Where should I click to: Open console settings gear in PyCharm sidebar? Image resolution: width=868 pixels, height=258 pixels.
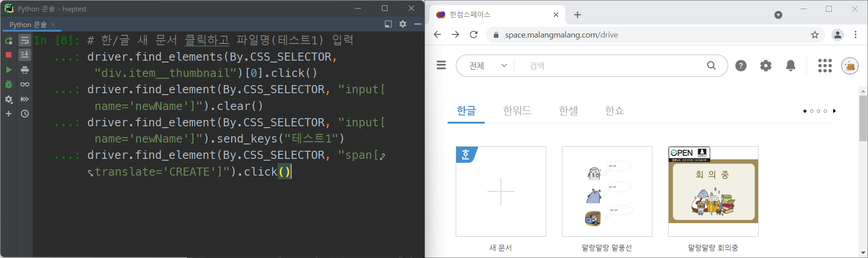coord(9,99)
